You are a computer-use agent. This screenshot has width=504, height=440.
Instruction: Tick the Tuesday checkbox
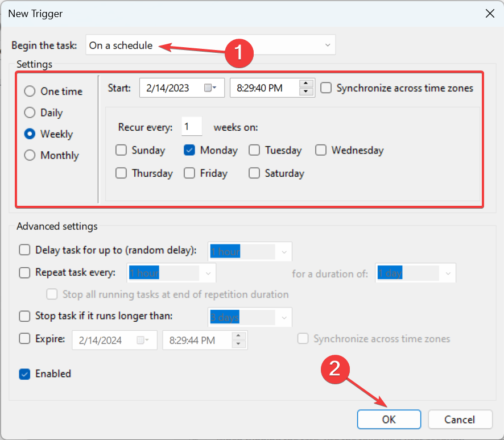254,150
